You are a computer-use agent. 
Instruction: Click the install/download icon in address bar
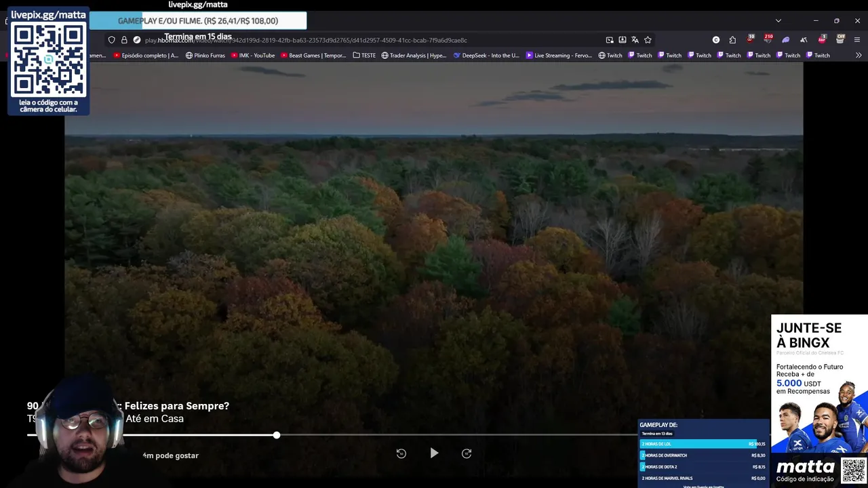click(623, 40)
